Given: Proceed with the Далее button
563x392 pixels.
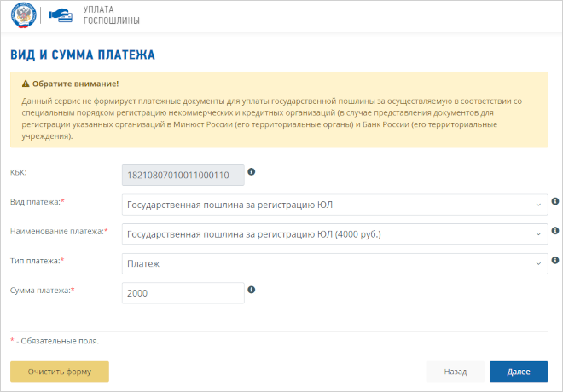Looking at the screenshot, I should (x=519, y=372).
